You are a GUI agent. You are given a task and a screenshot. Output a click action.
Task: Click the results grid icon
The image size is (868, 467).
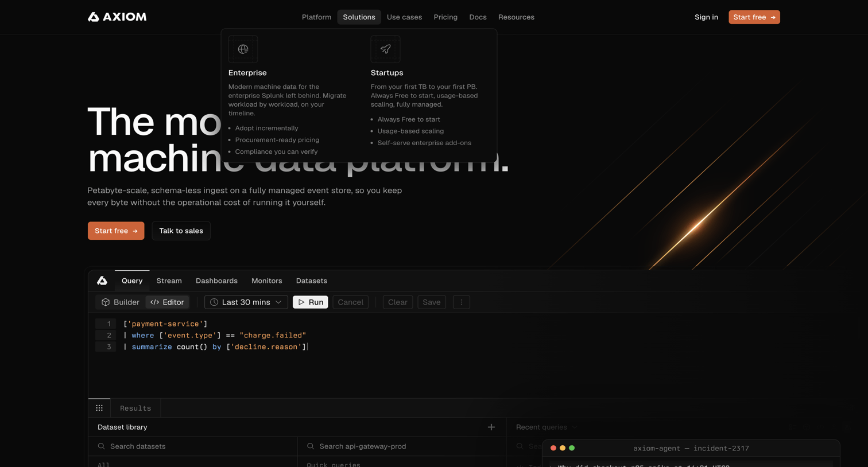point(99,408)
